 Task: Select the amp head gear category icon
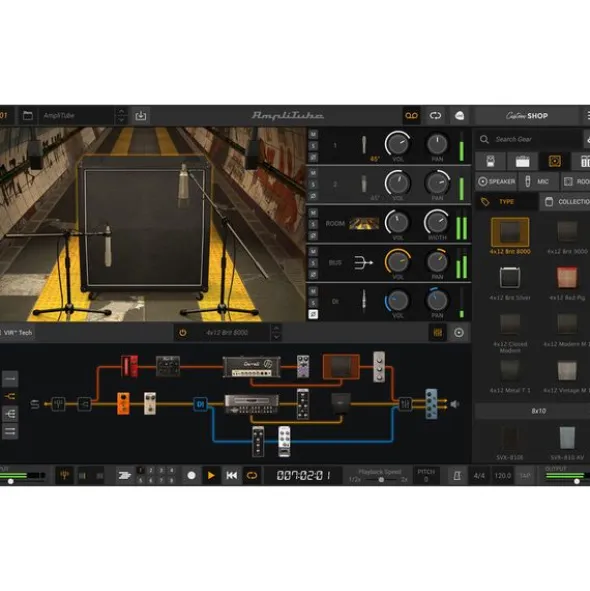coord(522,161)
